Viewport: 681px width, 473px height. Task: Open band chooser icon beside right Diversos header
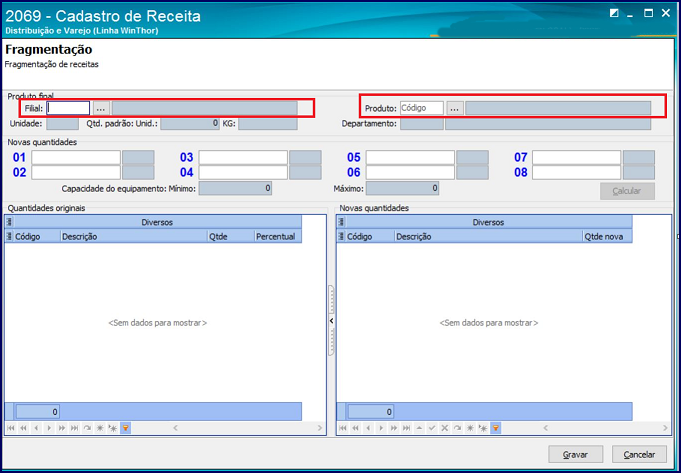coord(341,222)
